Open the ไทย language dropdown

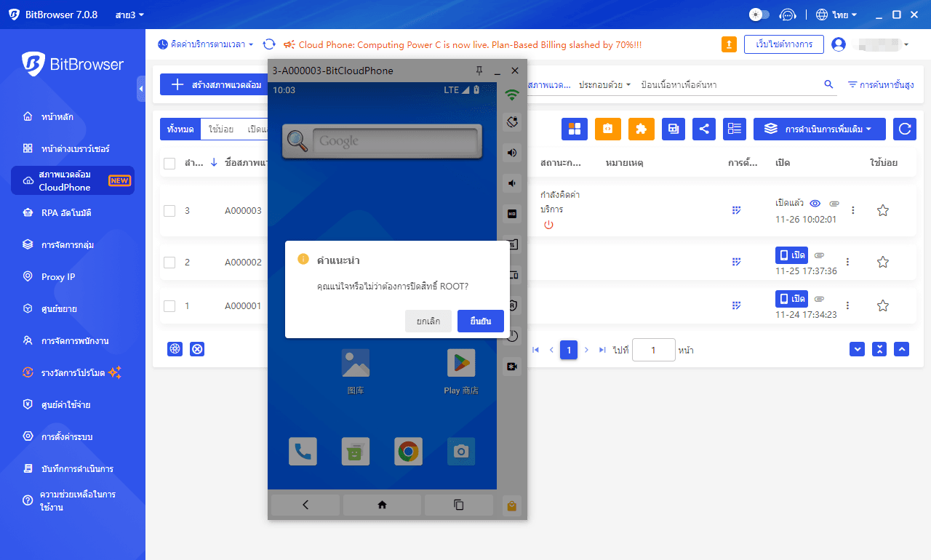[x=836, y=15]
